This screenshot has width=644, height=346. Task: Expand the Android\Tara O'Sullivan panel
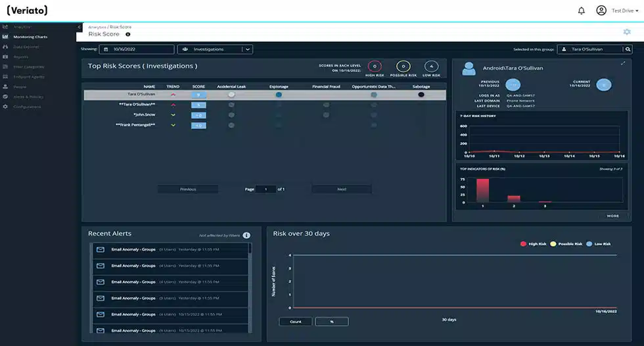point(623,63)
